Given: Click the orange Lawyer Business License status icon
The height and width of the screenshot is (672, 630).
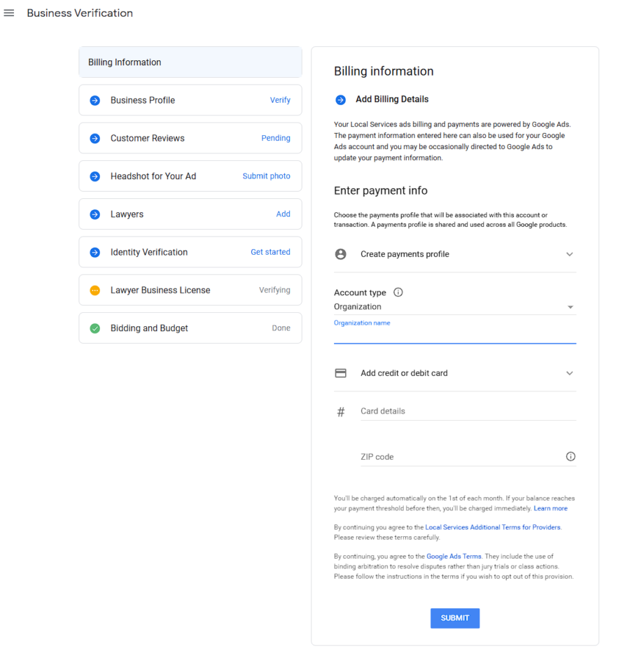Looking at the screenshot, I should 95,290.
